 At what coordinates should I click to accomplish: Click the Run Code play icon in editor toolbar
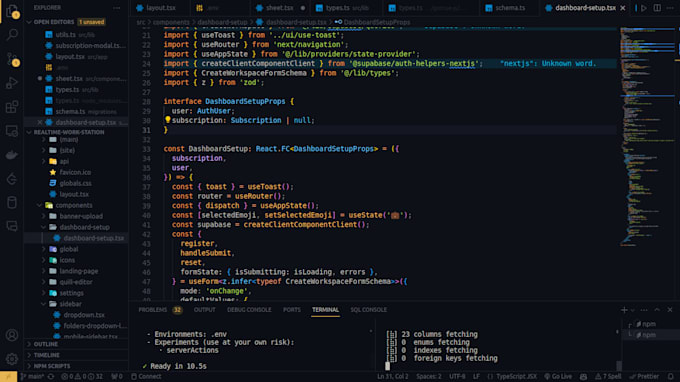click(644, 8)
